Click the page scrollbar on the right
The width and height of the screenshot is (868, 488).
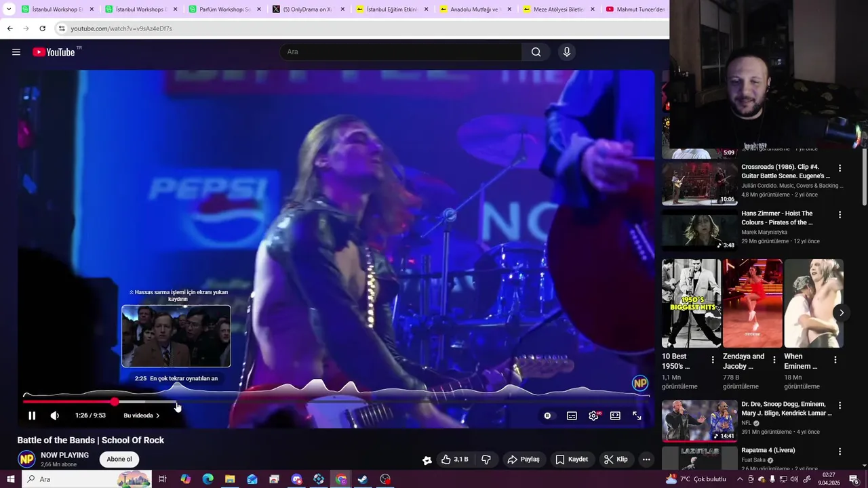pos(865,176)
